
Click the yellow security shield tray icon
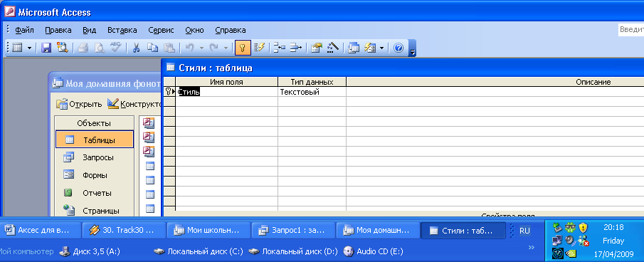pyautogui.click(x=584, y=228)
